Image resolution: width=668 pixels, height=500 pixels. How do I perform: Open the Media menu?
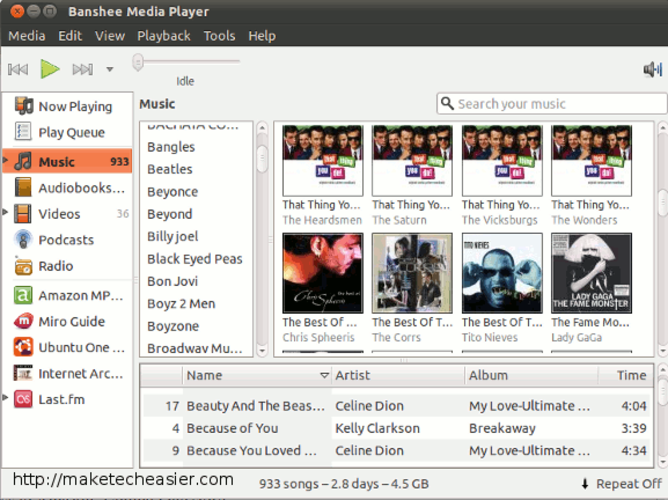tap(27, 36)
